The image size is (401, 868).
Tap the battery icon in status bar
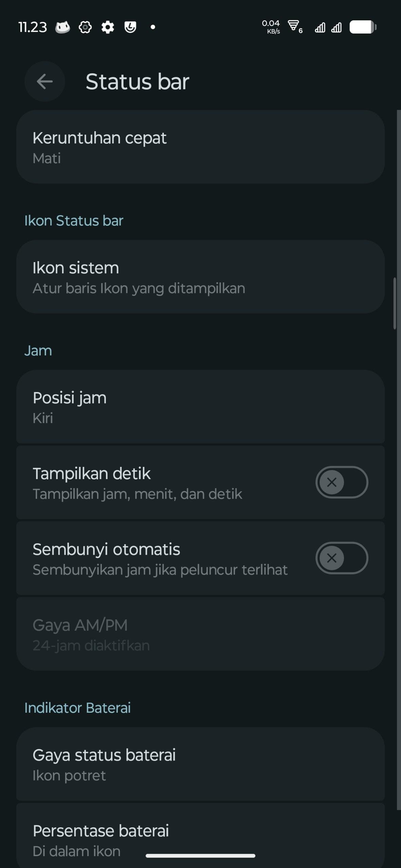363,27
